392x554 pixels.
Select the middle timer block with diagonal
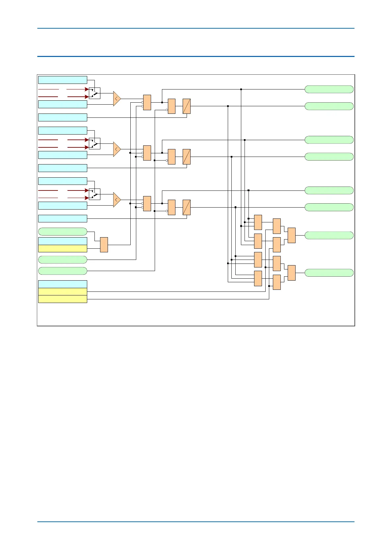(x=187, y=157)
